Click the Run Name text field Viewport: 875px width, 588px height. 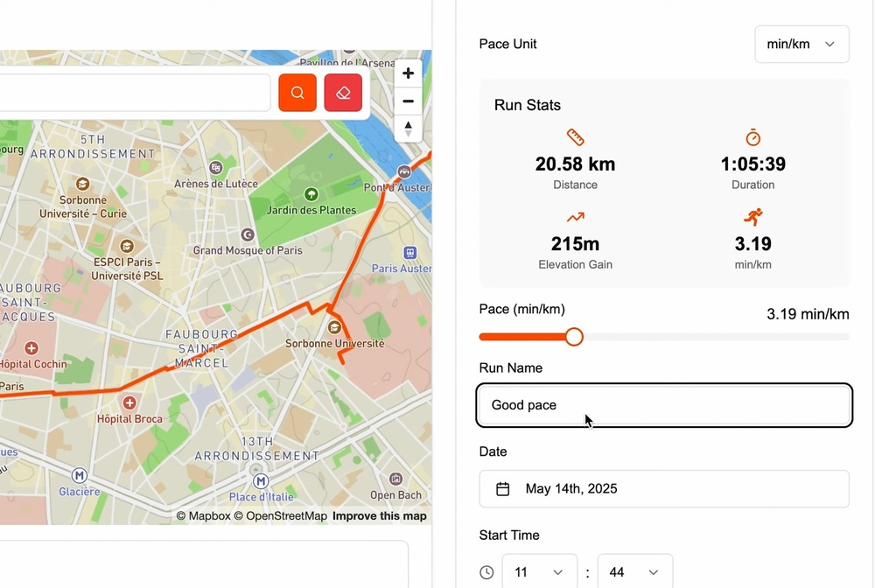coord(664,405)
